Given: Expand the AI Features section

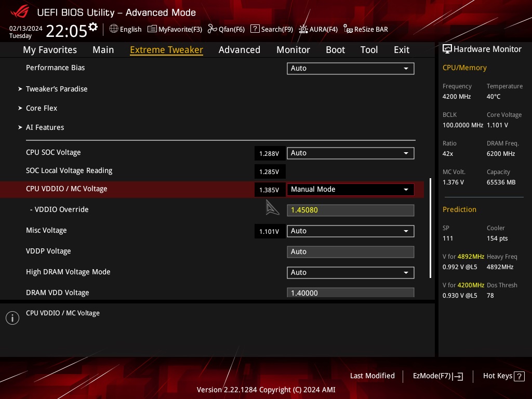Looking at the screenshot, I should pos(45,127).
